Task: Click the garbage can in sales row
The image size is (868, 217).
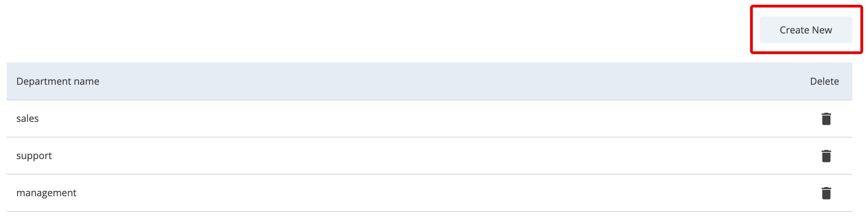Action: coord(826,119)
